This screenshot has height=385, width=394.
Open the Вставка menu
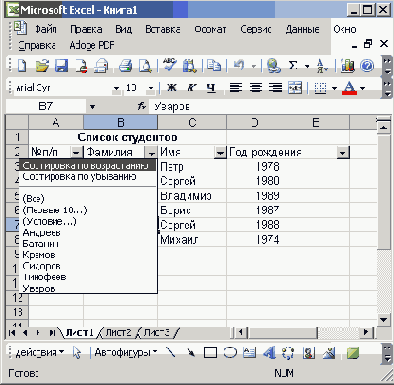(163, 29)
